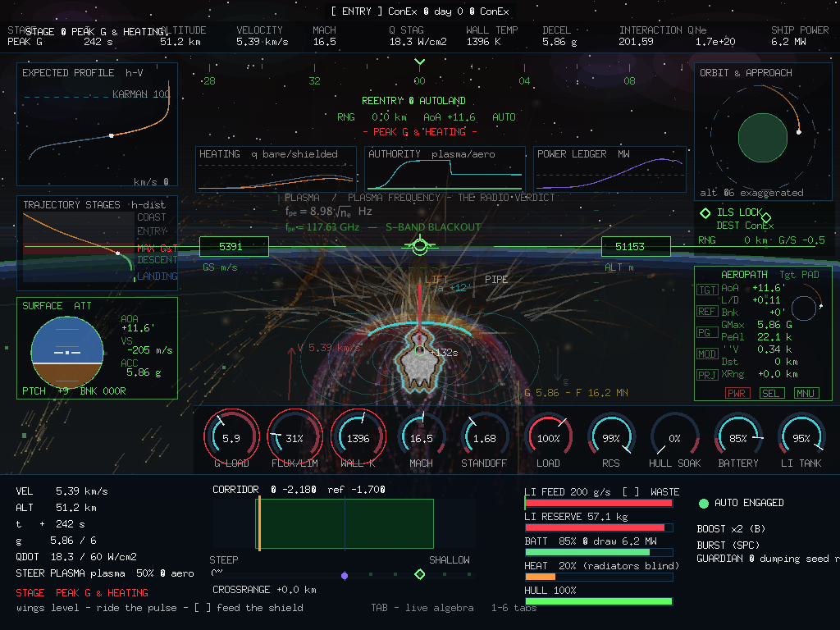Click the red STAGE PEAK G & HEATING status line

(82, 592)
